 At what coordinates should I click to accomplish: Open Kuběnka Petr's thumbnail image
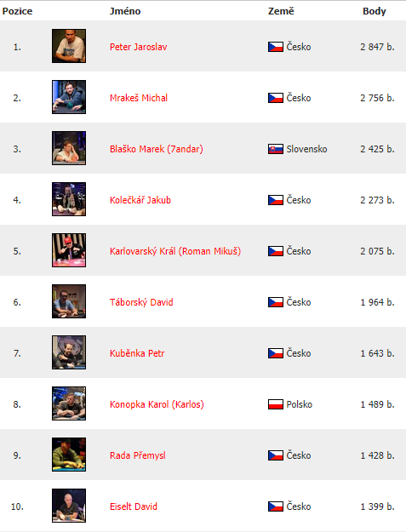point(69,352)
